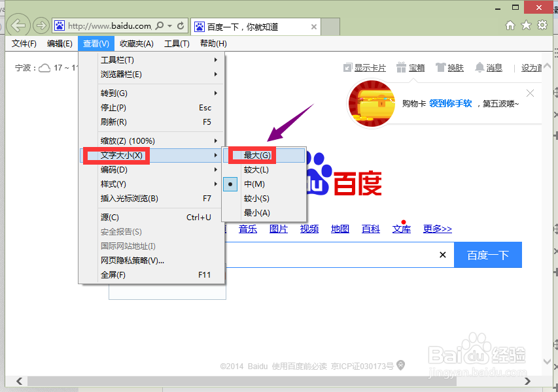Click the browser Forward arrow button
The image size is (558, 392).
tap(41, 25)
